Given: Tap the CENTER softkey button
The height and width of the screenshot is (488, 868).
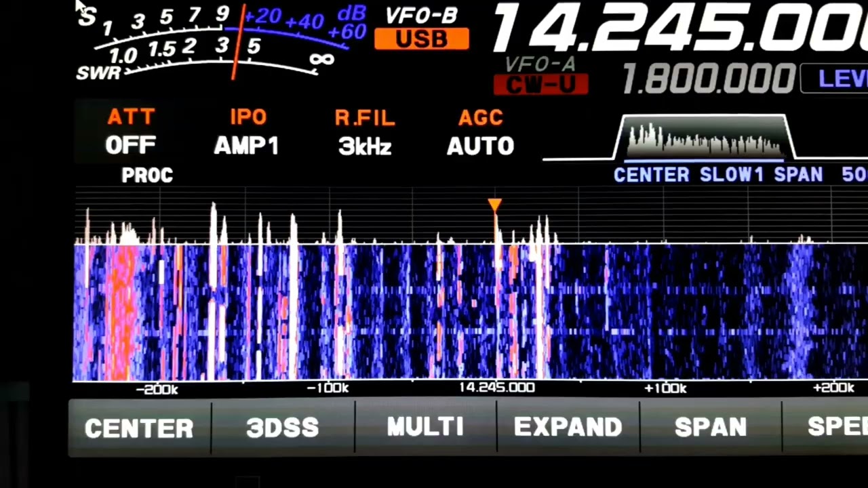Looking at the screenshot, I should pyautogui.click(x=140, y=428).
